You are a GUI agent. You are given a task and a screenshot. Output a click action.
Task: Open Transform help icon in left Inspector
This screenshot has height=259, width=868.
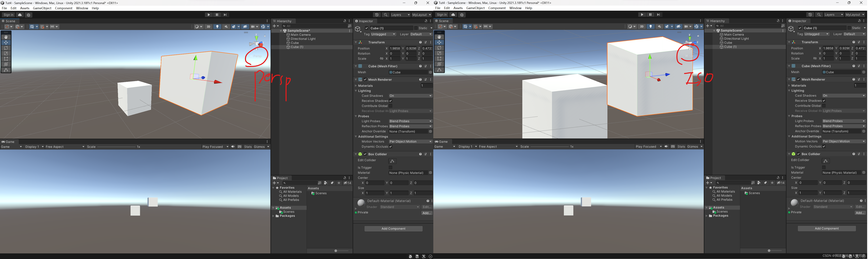pyautogui.click(x=420, y=42)
